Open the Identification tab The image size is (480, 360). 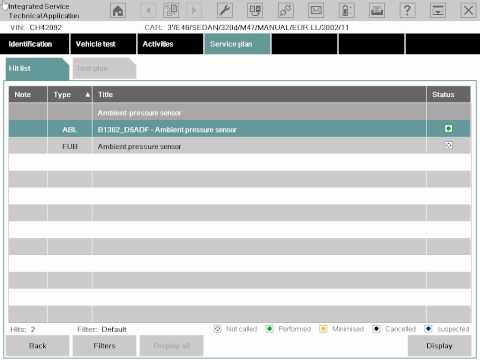pyautogui.click(x=35, y=44)
